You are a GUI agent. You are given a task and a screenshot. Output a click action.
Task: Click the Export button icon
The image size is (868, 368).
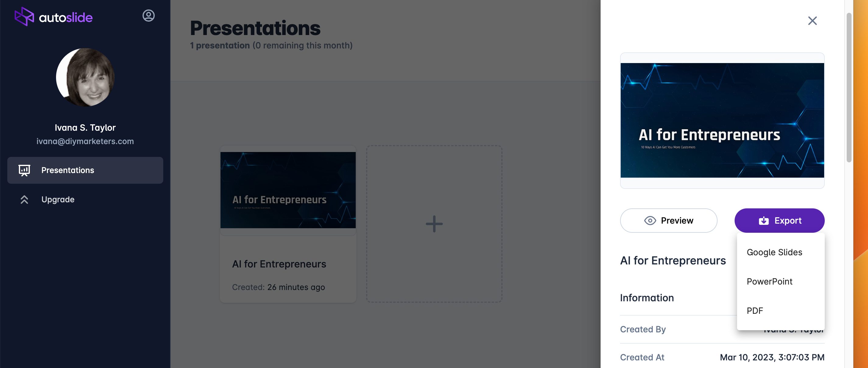pyautogui.click(x=763, y=220)
